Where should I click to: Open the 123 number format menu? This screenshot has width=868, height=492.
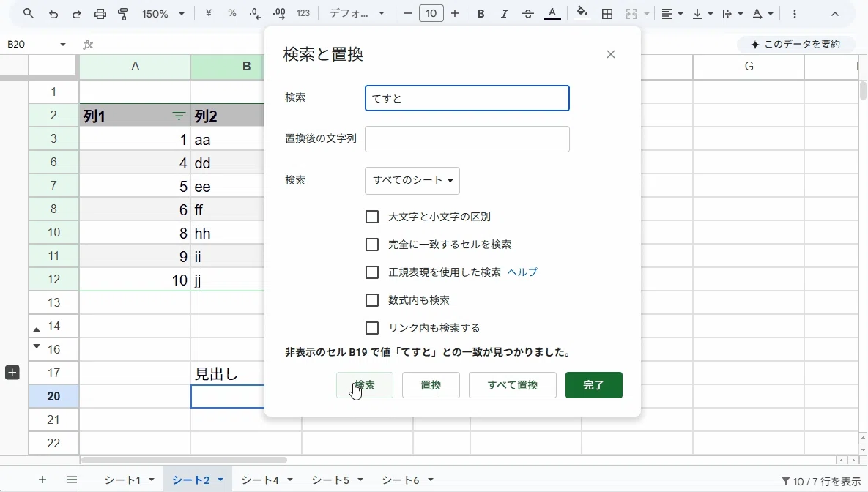(303, 13)
